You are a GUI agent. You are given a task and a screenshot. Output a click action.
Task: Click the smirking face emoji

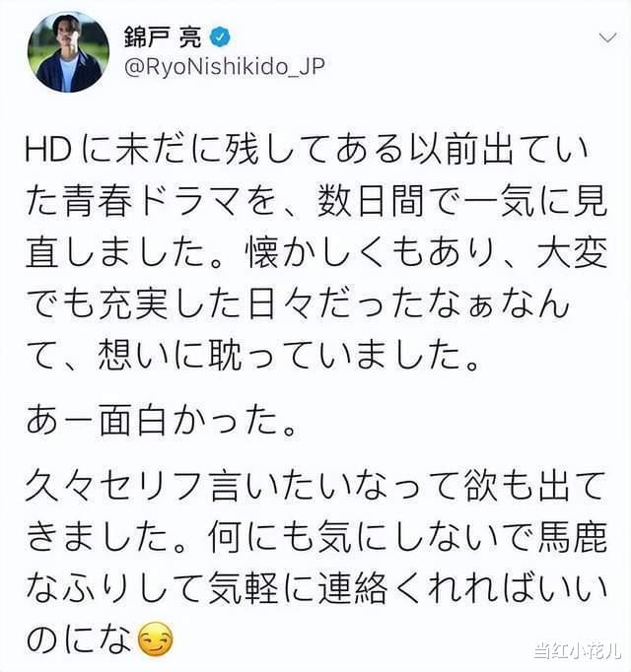tap(156, 638)
